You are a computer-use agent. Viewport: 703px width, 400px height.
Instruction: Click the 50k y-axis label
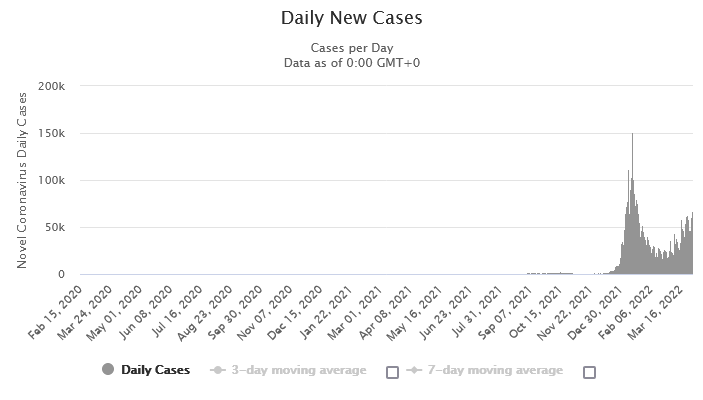(54, 227)
